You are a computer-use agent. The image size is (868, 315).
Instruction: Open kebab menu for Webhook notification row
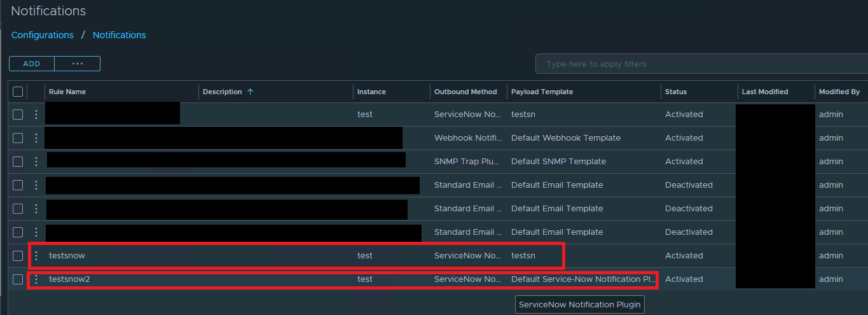(36, 138)
